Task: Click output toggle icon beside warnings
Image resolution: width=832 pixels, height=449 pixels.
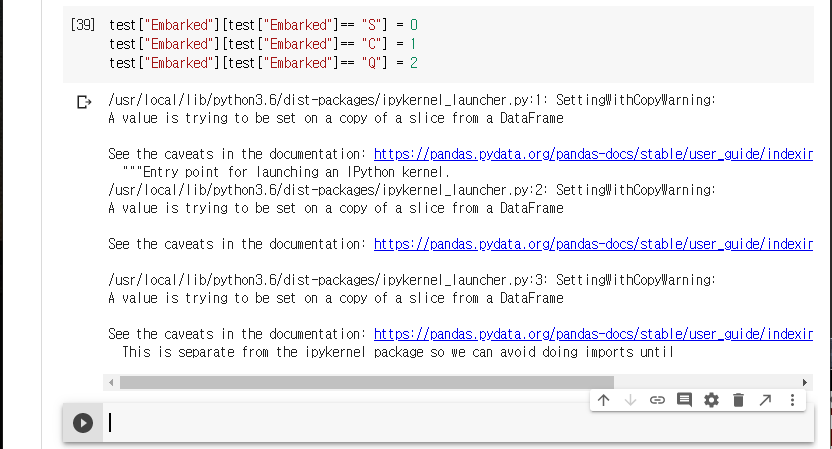Action: click(x=83, y=102)
